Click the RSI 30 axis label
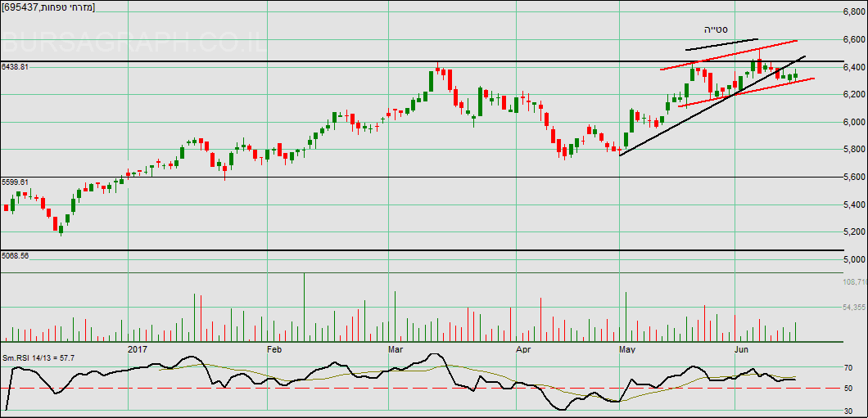868x418 pixels. [850, 411]
